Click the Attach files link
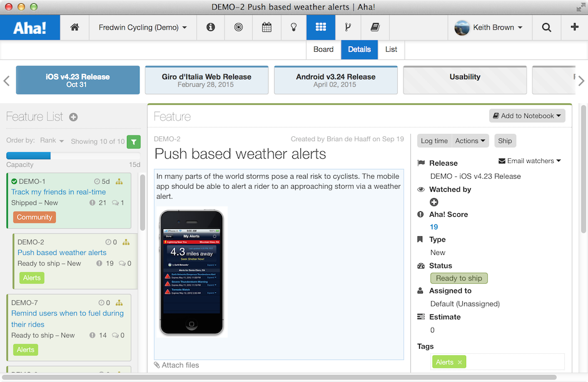This screenshot has width=588, height=382. tap(176, 365)
